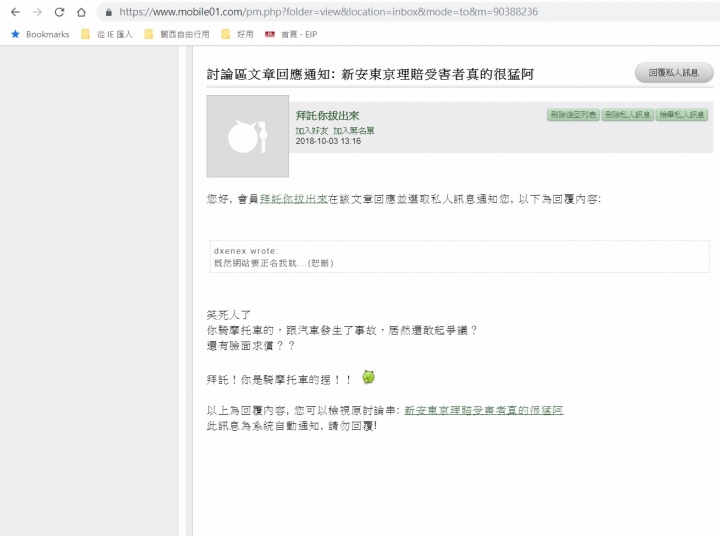The image size is (720, 536).
Task: Open the original thread link 新安東京理賠受害者真的很猛阿
Action: [x=484, y=410]
